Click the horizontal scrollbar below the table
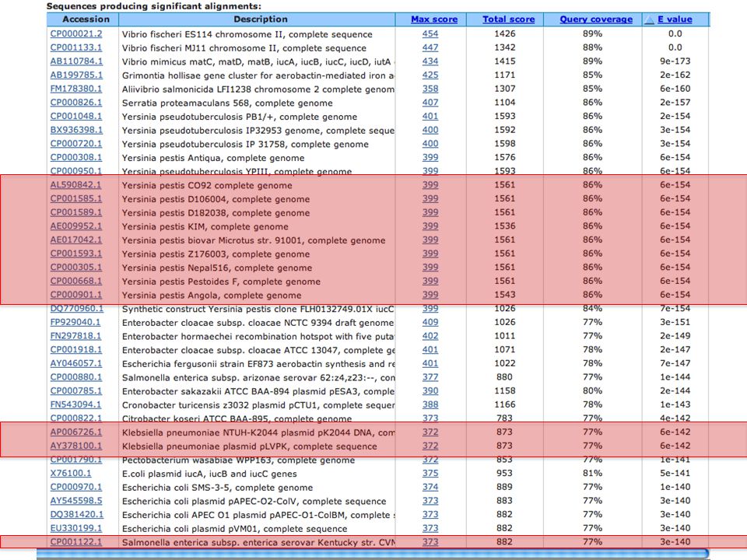747x560 pixels. (x=373, y=554)
